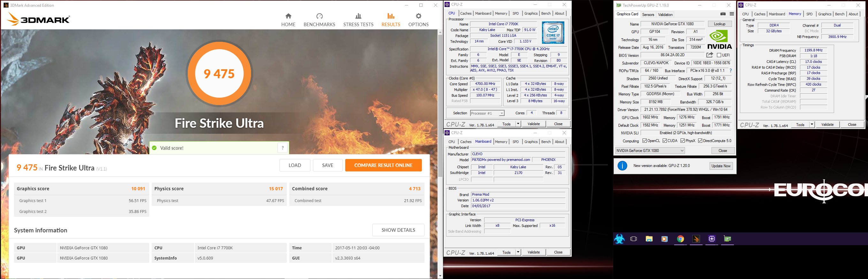Click the 3DMark scrollbar down arrow

tap(440, 276)
